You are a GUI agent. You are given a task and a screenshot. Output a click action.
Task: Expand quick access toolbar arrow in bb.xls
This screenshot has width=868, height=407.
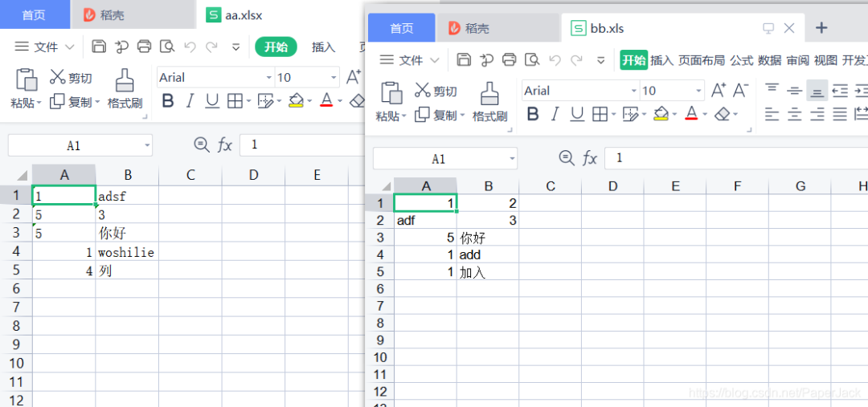(x=601, y=60)
